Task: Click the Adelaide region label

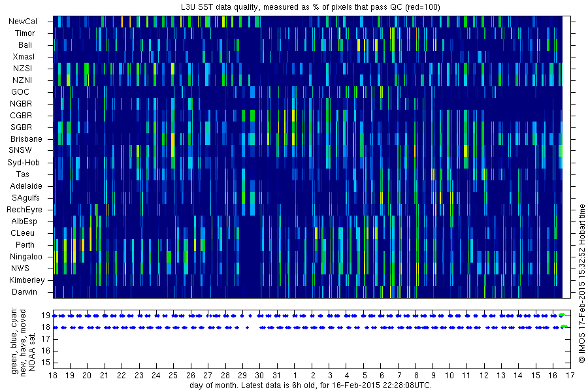Action: [26, 186]
